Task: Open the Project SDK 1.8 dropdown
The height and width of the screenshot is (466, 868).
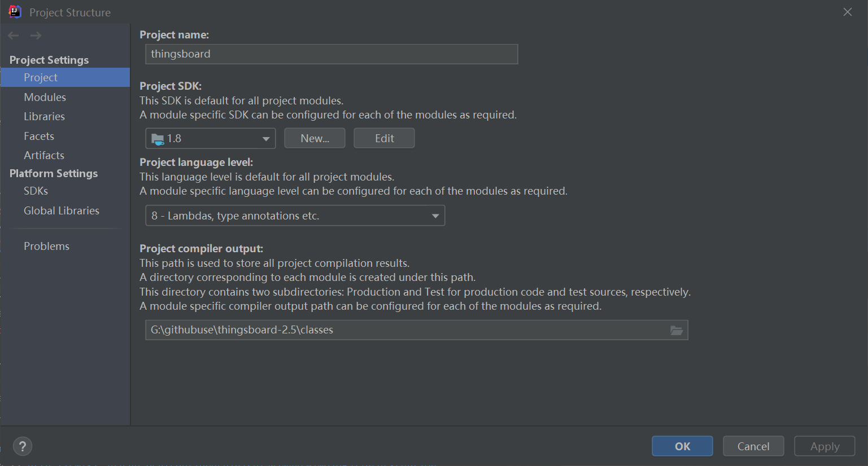Action: coord(211,138)
